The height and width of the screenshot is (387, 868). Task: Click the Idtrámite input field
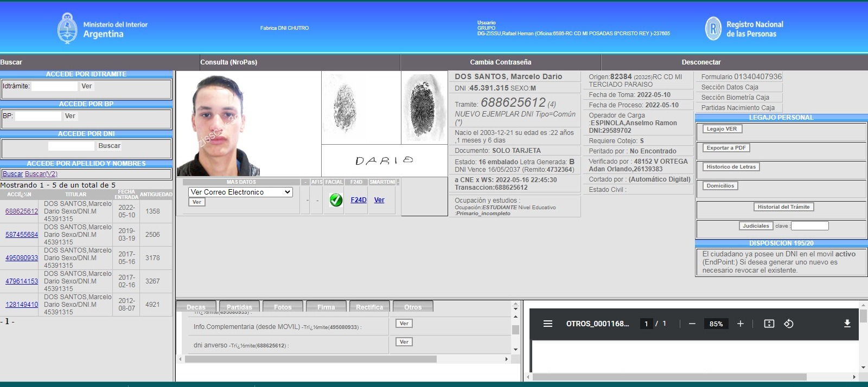pyautogui.click(x=54, y=86)
